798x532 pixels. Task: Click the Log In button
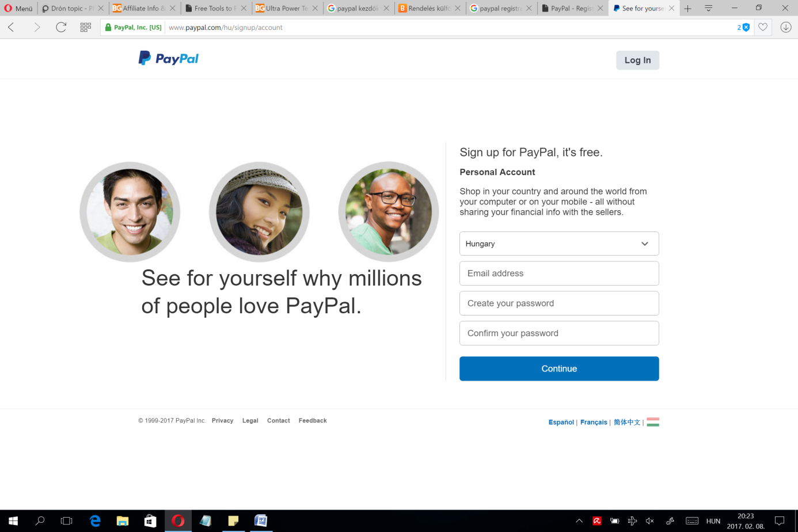click(637, 60)
